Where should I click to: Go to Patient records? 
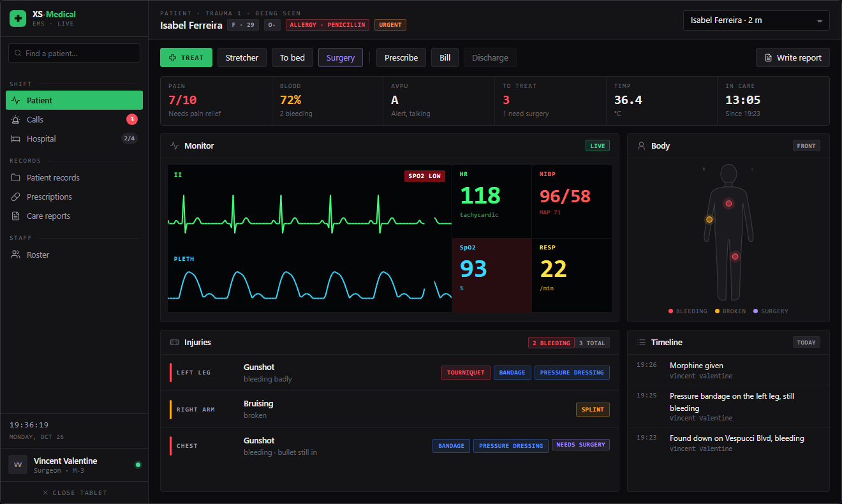click(x=74, y=177)
